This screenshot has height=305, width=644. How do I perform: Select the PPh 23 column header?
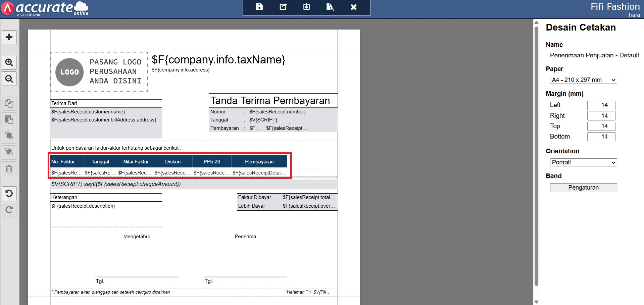212,162
